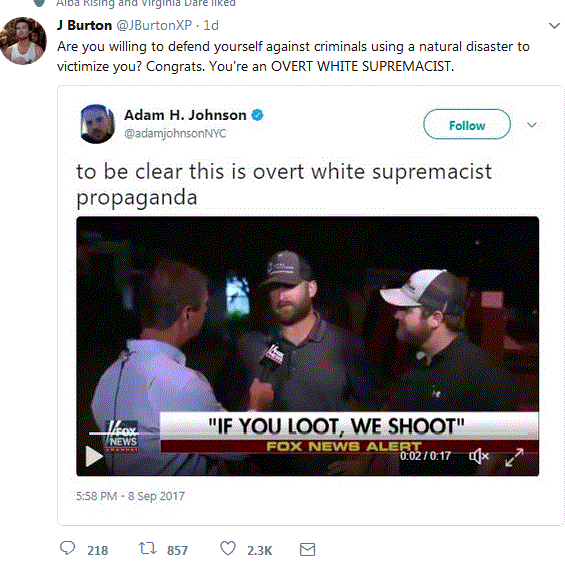Open Adam H. Johnson's avatar
The image size is (565, 565).
tap(97, 124)
